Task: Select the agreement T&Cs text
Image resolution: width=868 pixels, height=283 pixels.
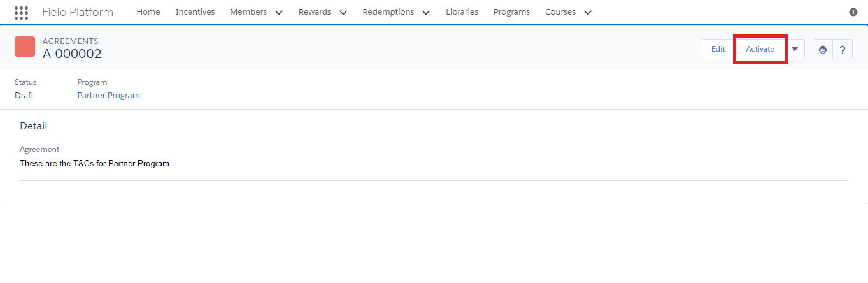Action: [x=96, y=164]
